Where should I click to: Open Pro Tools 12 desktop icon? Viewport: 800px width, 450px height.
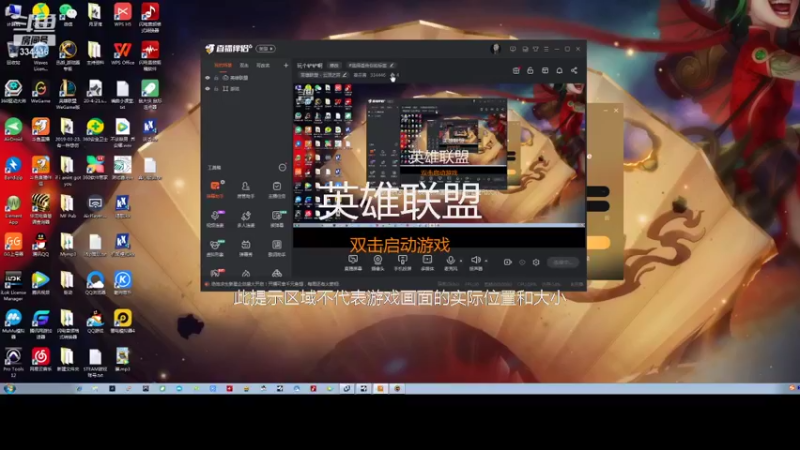(13, 362)
